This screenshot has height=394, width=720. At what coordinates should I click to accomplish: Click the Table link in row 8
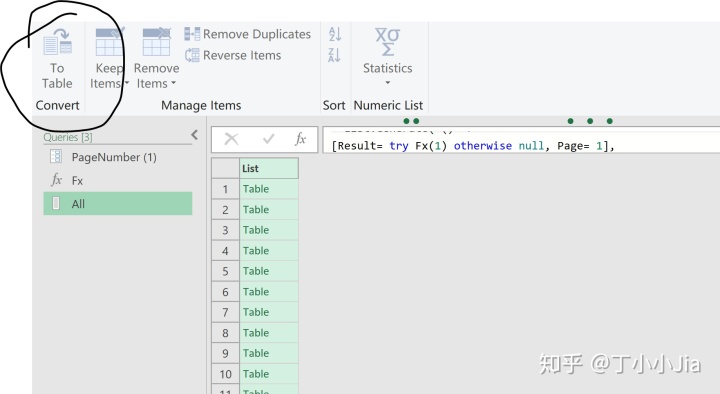[256, 333]
